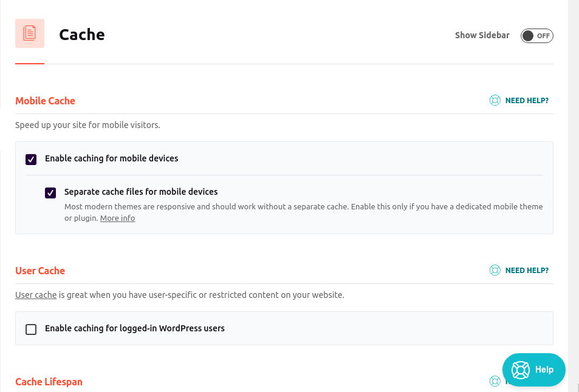Click the lifebuoy icon in the Cache Lifespan row
This screenshot has height=392, width=579.
point(495,381)
